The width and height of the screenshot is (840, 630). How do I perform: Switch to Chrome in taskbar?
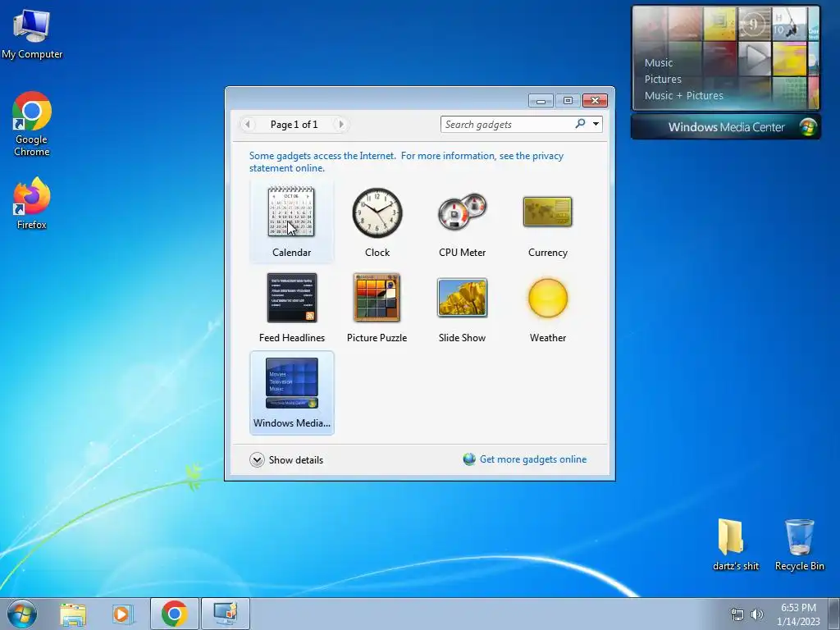click(x=175, y=614)
